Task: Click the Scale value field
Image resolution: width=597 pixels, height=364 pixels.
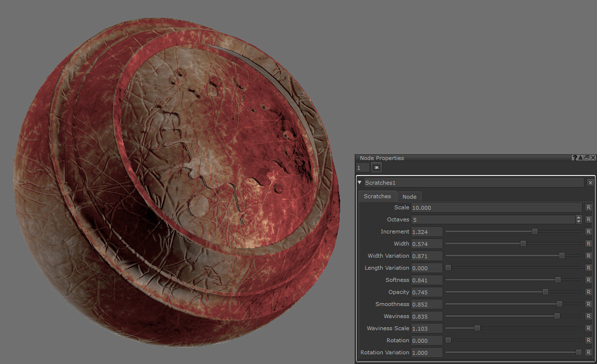Action: point(496,207)
